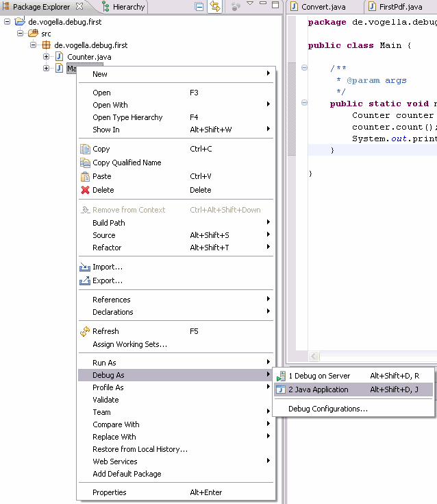Image resolution: width=437 pixels, height=504 pixels.
Task: Open the Web Services submenu
Action: click(176, 461)
